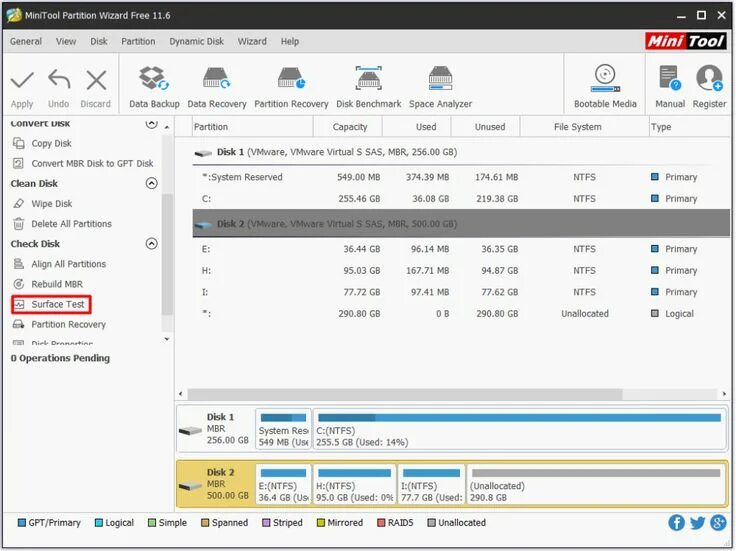
Task: Open the Help menu
Action: (290, 41)
